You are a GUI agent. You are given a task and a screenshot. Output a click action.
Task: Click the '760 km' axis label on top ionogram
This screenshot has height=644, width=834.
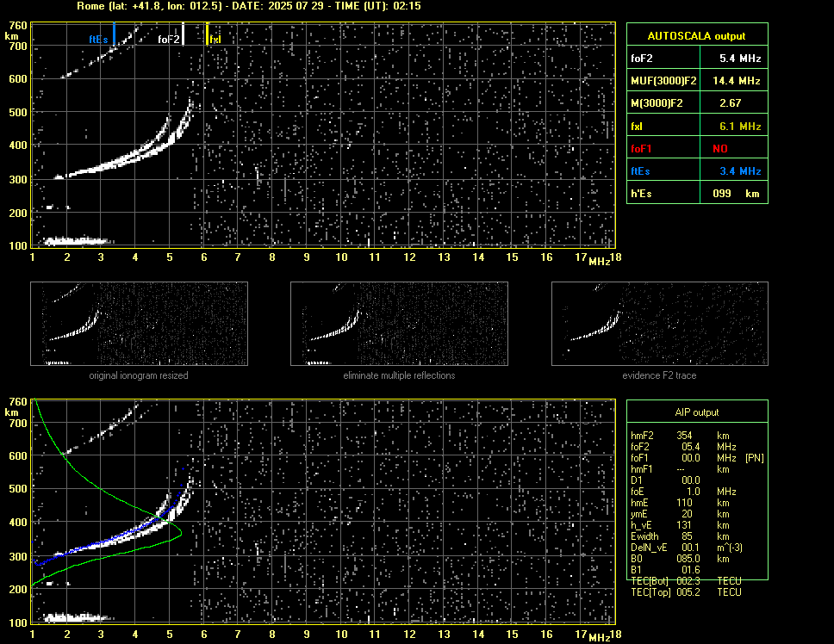[x=16, y=30]
